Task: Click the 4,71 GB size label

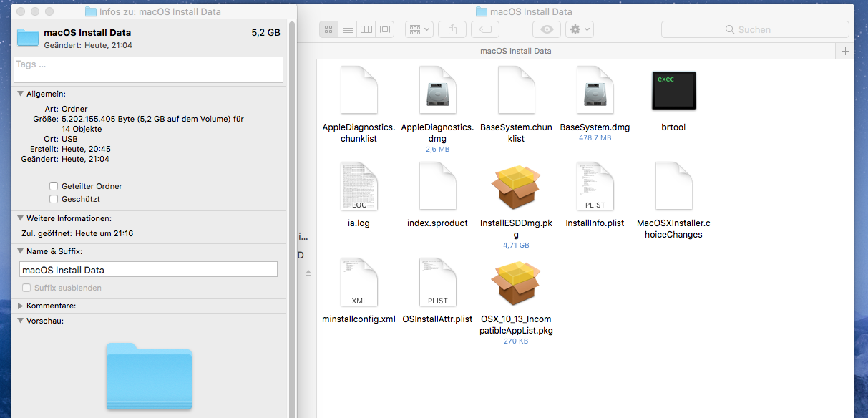Action: click(516, 245)
